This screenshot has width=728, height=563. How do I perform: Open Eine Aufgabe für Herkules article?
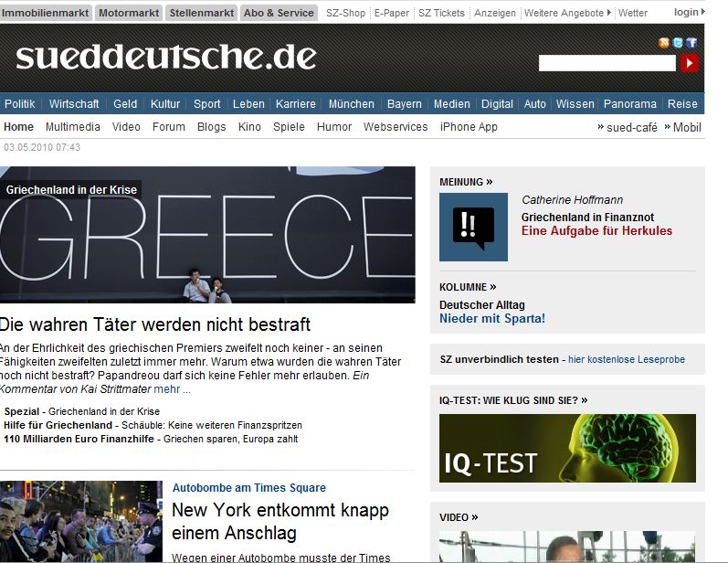pos(596,231)
